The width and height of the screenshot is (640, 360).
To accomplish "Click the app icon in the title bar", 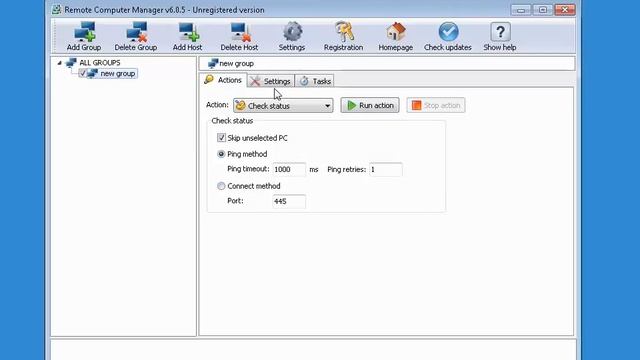I will tap(57, 9).
